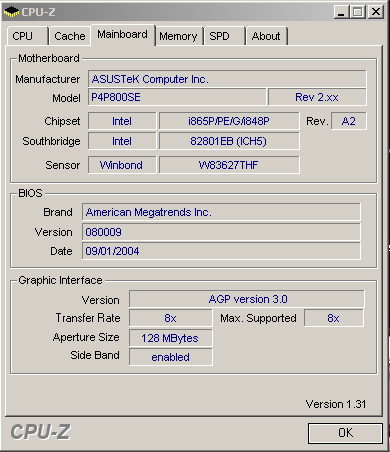The image size is (390, 452).
Task: Select the Mainboard tab
Action: [123, 34]
